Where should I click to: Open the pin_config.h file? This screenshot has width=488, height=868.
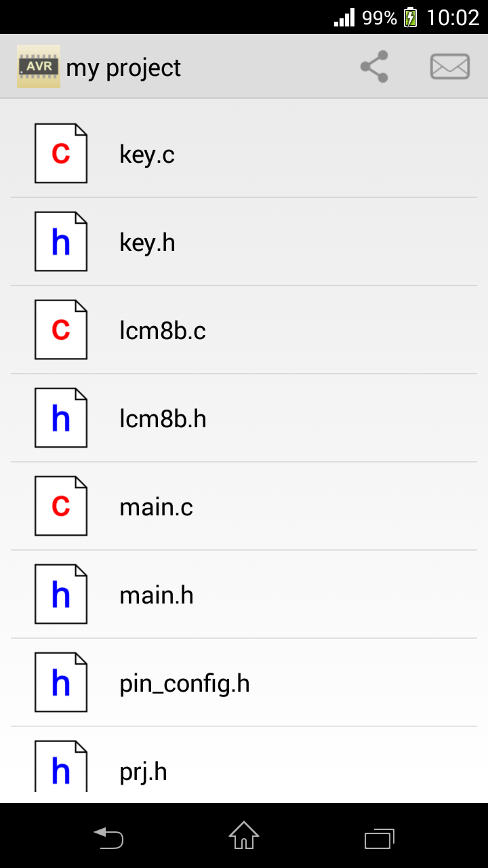184,684
